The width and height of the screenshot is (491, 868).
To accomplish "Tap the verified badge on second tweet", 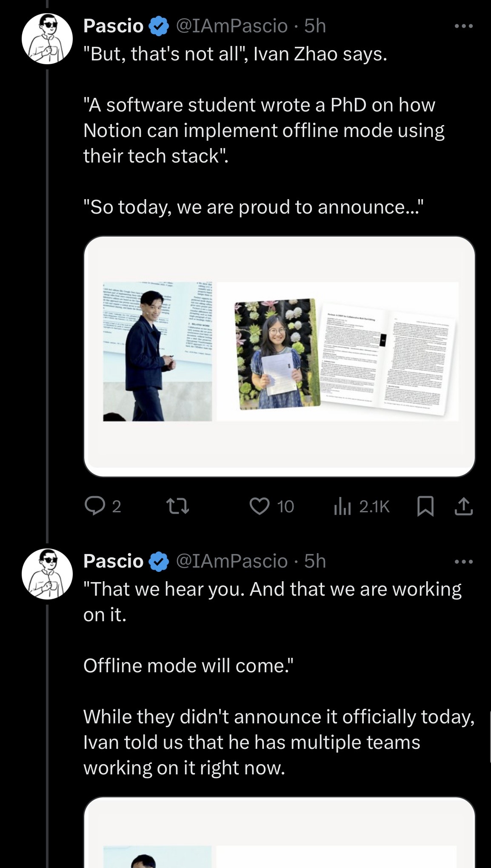I will click(158, 562).
